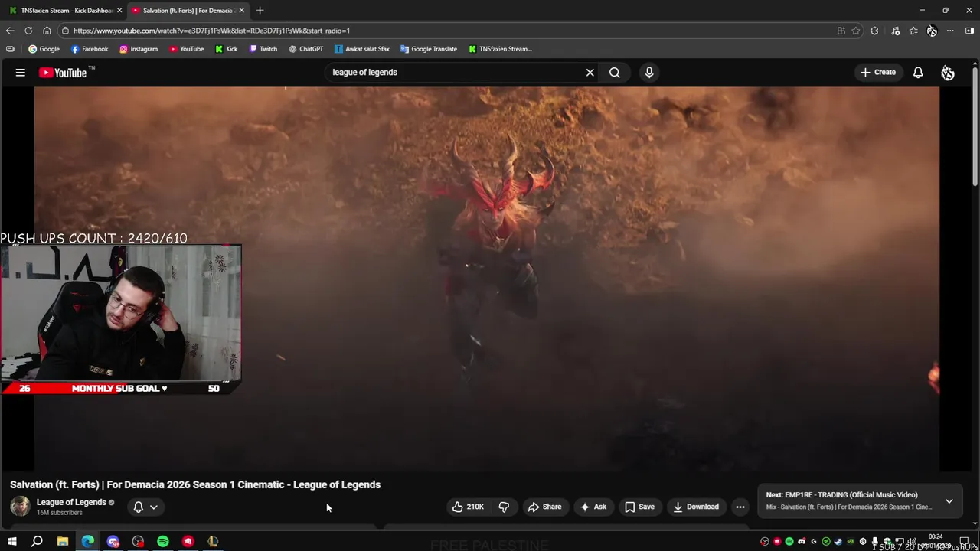Viewport: 980px width, 551px height.
Task: Like the video with thumbs up
Action: 468,507
